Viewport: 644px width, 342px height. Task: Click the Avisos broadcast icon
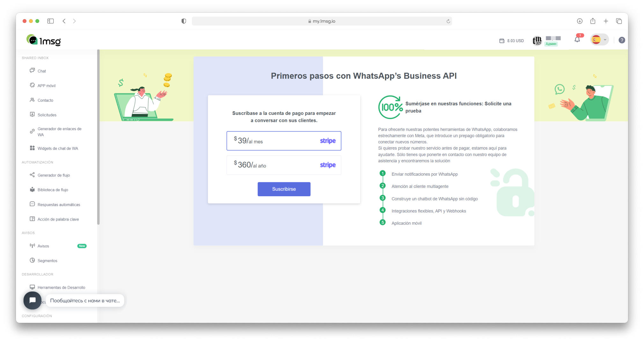pos(32,246)
